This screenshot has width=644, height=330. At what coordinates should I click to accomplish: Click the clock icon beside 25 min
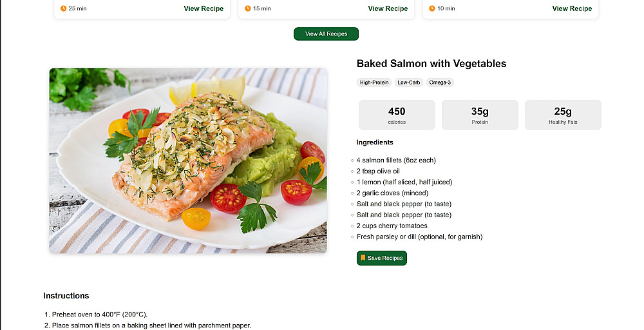pyautogui.click(x=63, y=8)
